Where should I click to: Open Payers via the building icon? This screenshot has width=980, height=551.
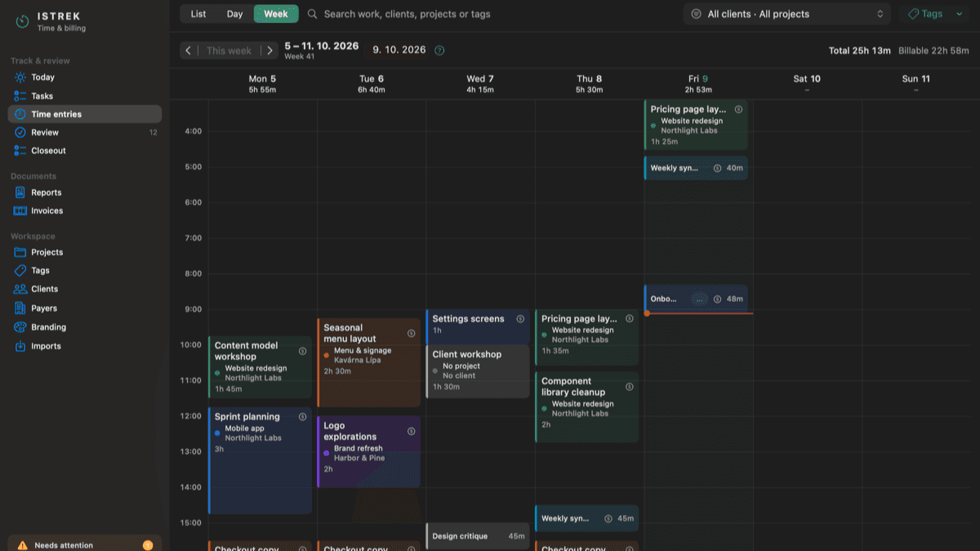[x=20, y=309]
